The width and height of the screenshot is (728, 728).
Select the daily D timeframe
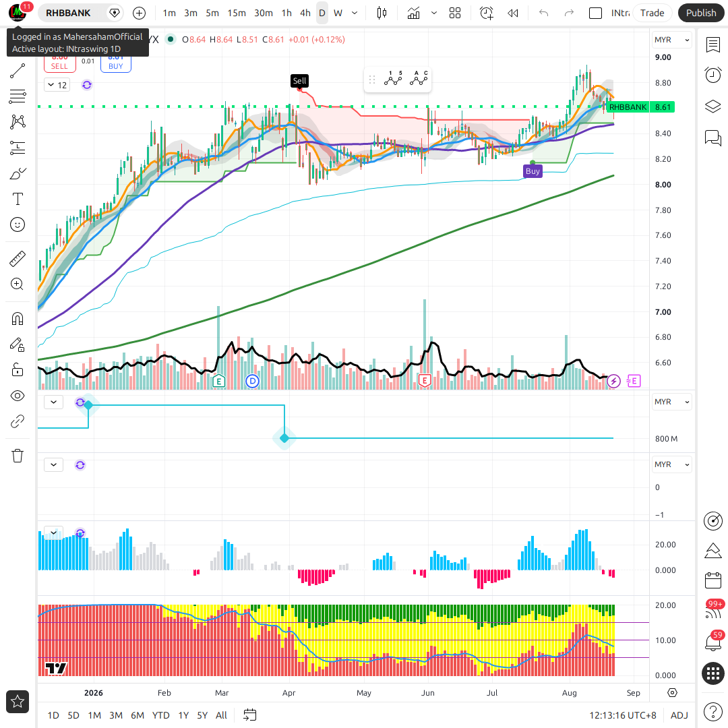coord(322,13)
